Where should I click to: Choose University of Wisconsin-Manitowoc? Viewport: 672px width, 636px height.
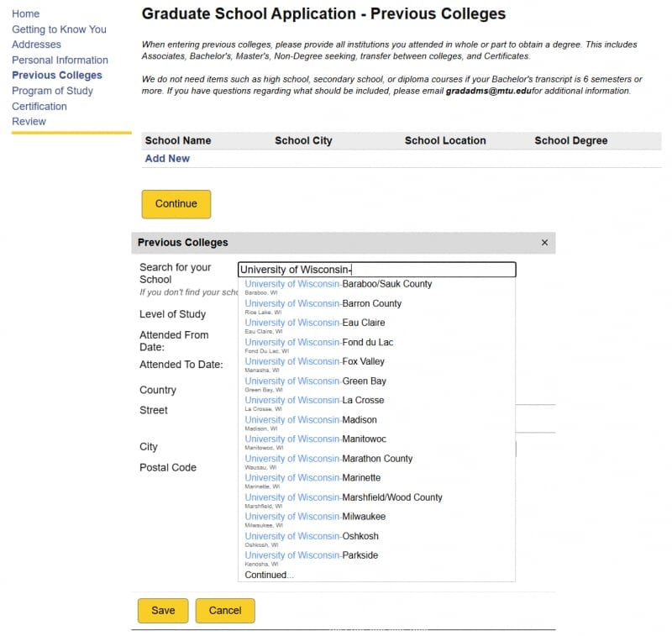(x=376, y=443)
